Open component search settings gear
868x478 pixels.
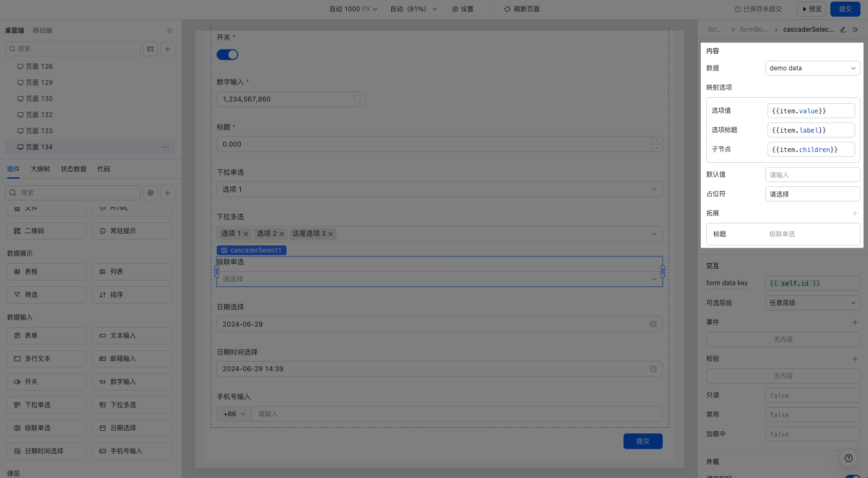coord(150,193)
